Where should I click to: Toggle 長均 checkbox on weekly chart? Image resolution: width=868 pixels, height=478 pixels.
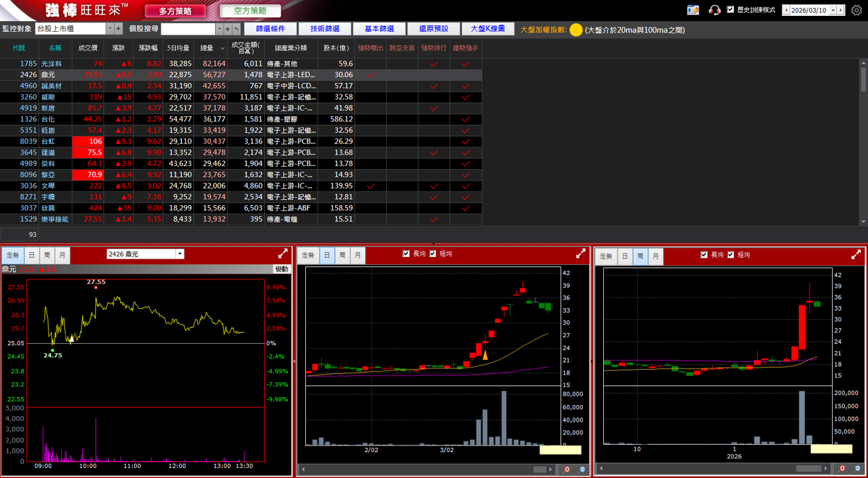pyautogui.click(x=704, y=254)
